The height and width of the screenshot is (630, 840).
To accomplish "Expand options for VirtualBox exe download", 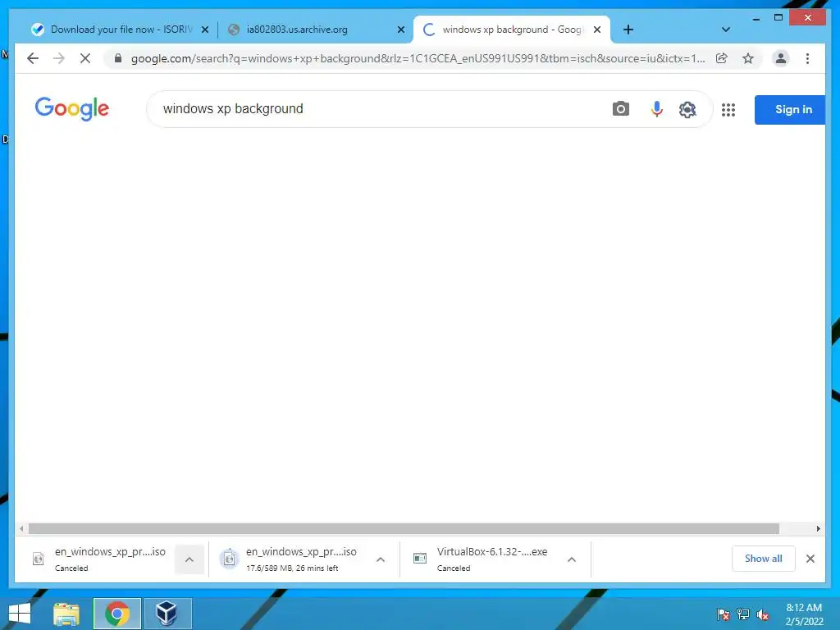I will tap(572, 559).
